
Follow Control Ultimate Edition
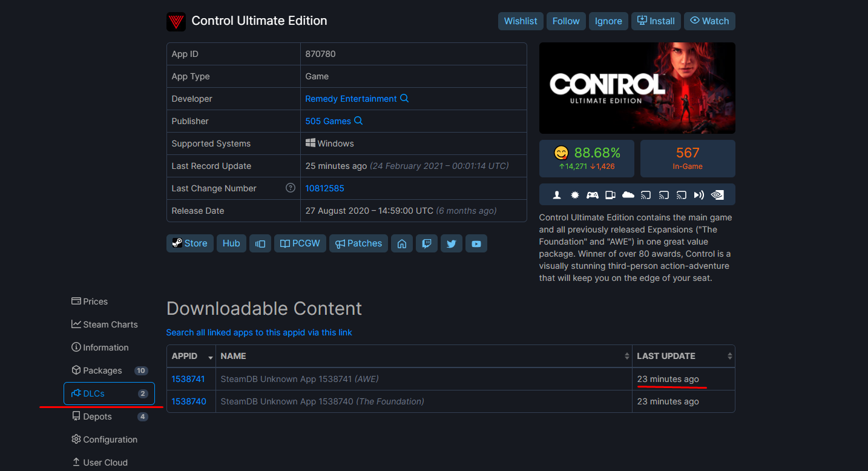[566, 21]
